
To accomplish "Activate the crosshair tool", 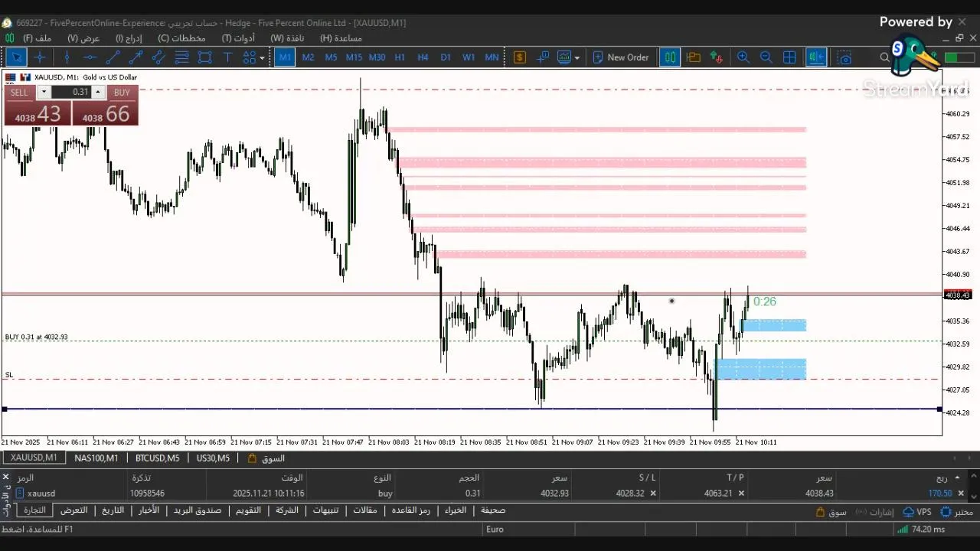I will click(x=41, y=57).
